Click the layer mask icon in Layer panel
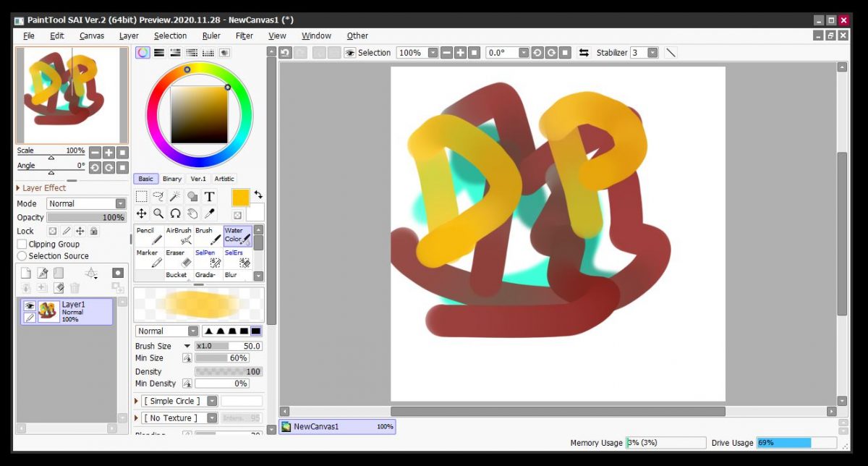Screen dimensions: 868x466 pyautogui.click(x=118, y=273)
